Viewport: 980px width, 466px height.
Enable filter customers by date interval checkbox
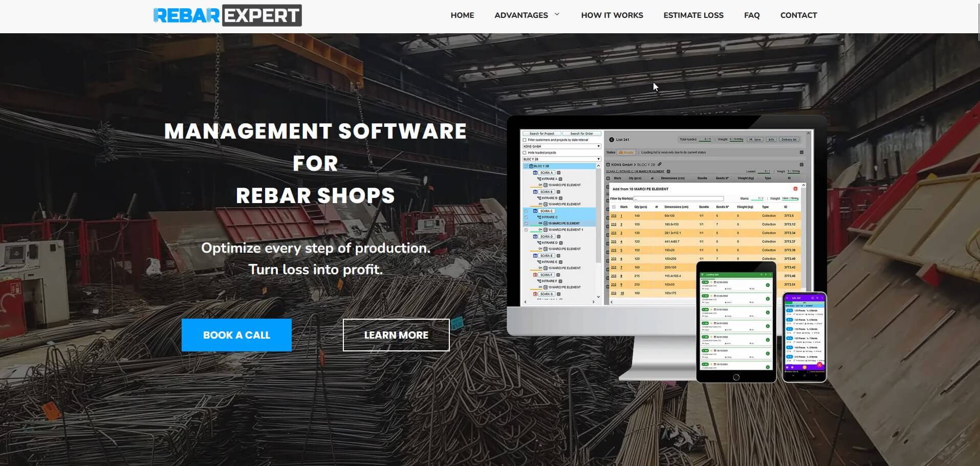click(x=525, y=140)
